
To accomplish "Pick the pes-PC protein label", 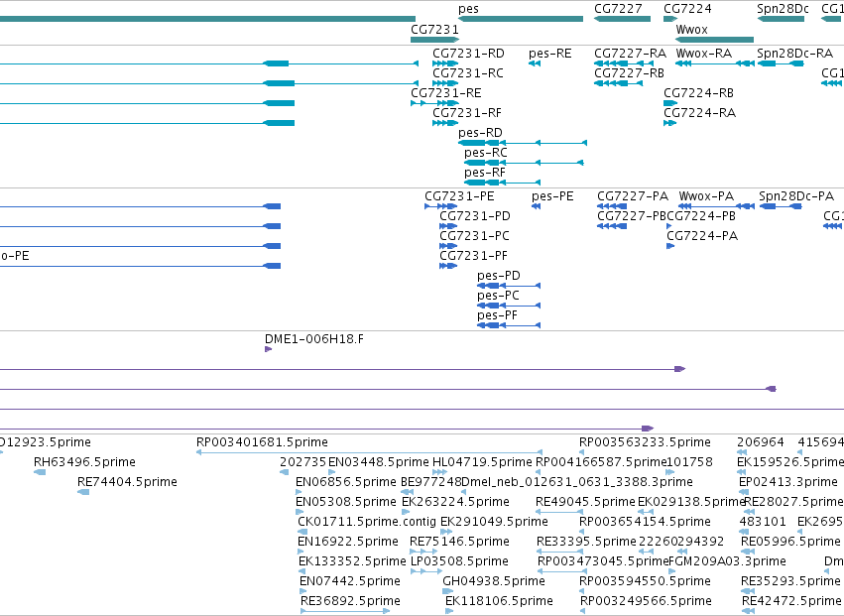I will (499, 297).
